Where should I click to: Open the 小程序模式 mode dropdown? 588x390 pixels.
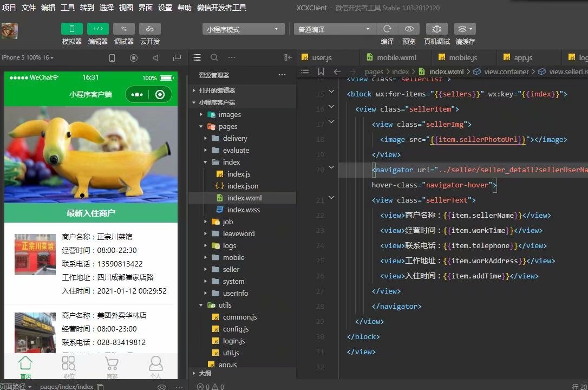(243, 28)
